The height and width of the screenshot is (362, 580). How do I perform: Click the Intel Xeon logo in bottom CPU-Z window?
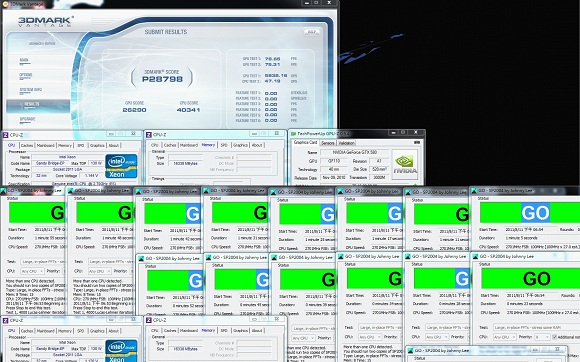[x=121, y=351]
